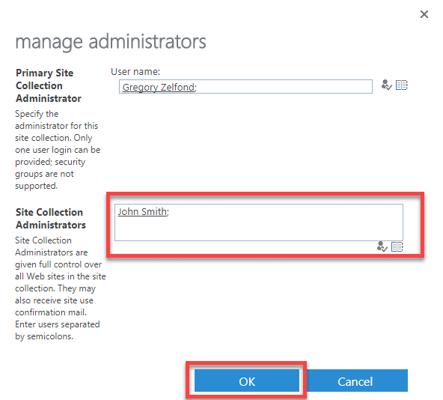Image resolution: width=443 pixels, height=400 pixels.
Task: Select the resolved Gregory Zelfond name
Action: 159,87
